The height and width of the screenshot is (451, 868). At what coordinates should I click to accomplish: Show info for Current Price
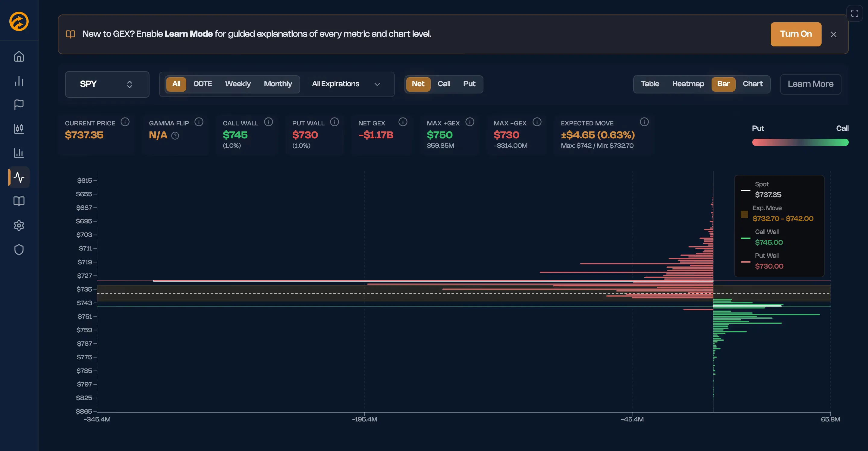coord(125,122)
